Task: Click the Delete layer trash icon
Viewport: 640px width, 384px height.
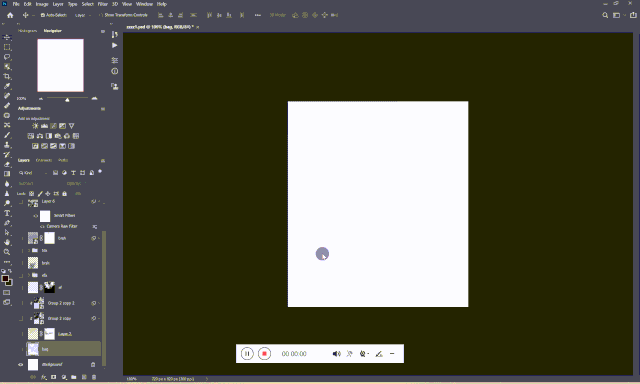Action: pos(94,377)
